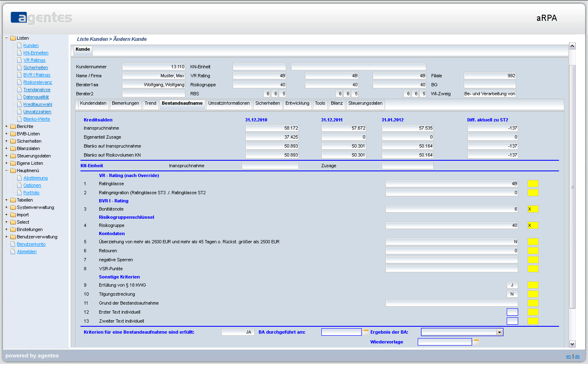The image size is (588, 368).
Task: Expand the Import tree node
Action: coord(6,215)
